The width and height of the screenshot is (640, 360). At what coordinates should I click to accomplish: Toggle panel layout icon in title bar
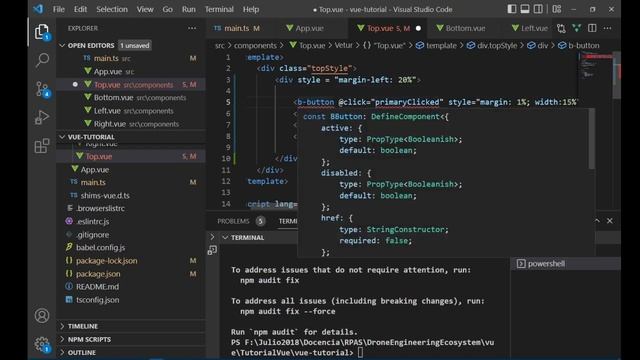coord(525,9)
